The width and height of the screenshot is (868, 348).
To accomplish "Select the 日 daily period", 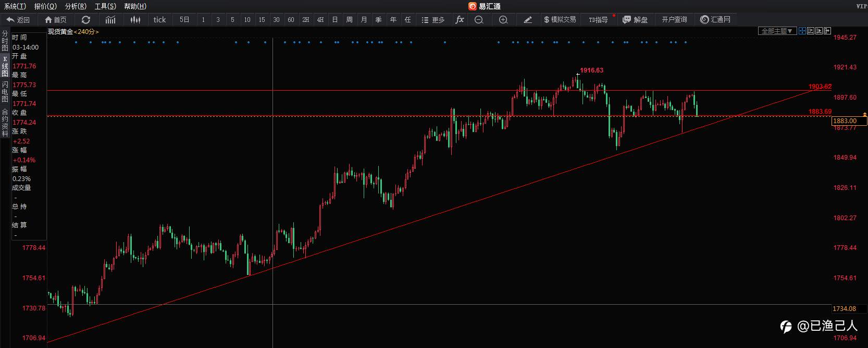I will 334,19.
